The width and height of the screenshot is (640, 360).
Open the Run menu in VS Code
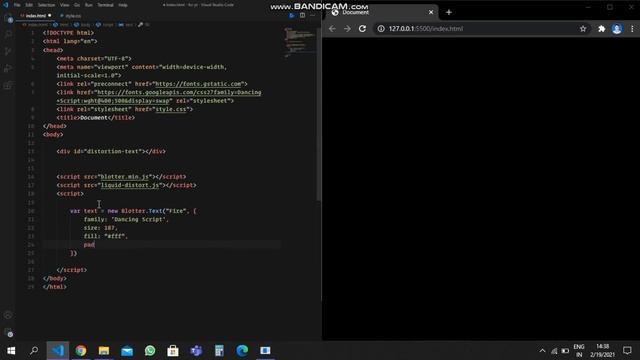[89, 5]
